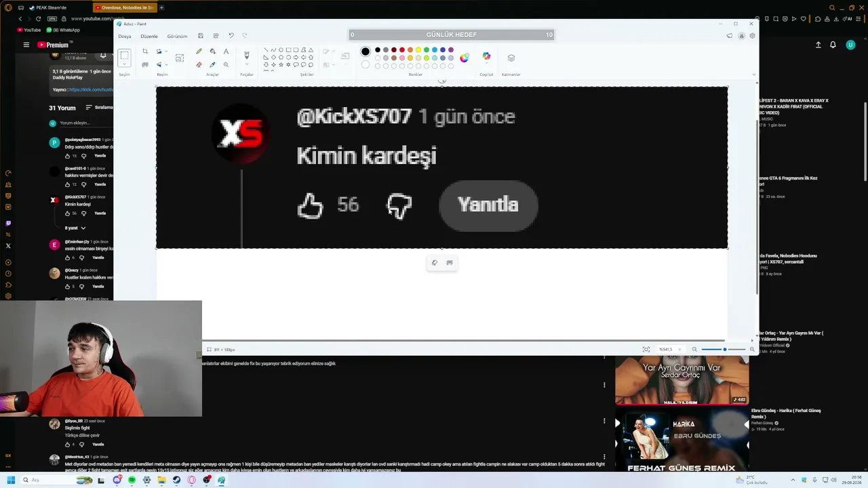Select the black color swatch in palette
This screenshot has height=488, width=868.
pyautogui.click(x=378, y=49)
